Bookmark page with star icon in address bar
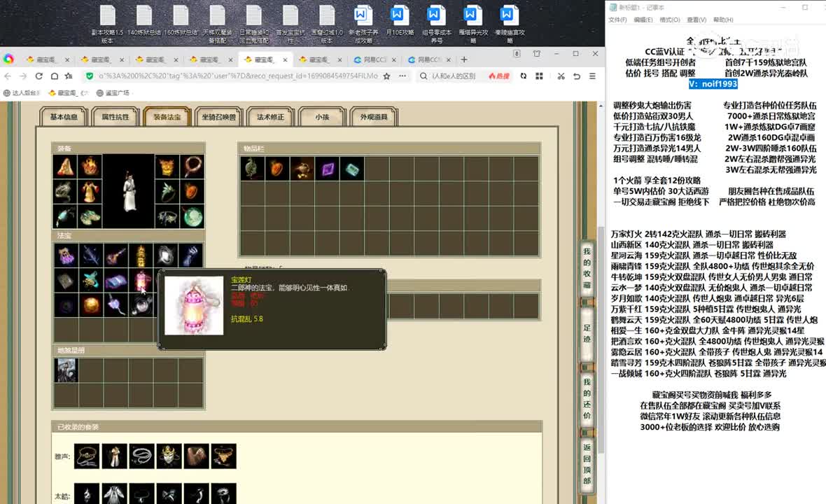Image resolution: width=826 pixels, height=504 pixels. tap(386, 76)
